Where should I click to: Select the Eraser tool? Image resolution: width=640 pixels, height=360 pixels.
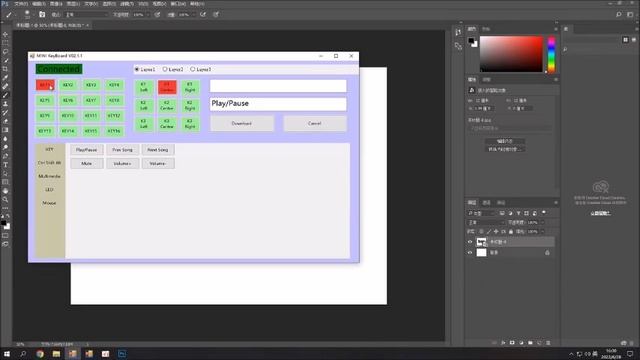[5, 121]
